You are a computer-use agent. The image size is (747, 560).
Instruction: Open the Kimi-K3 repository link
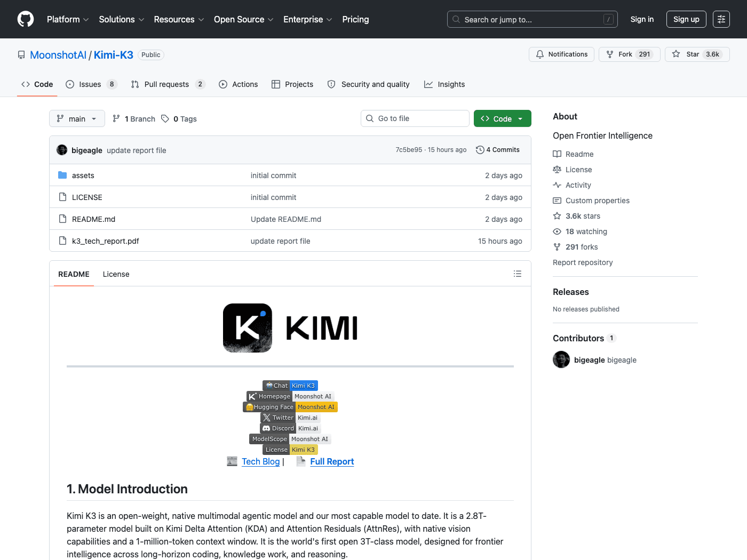tap(114, 55)
